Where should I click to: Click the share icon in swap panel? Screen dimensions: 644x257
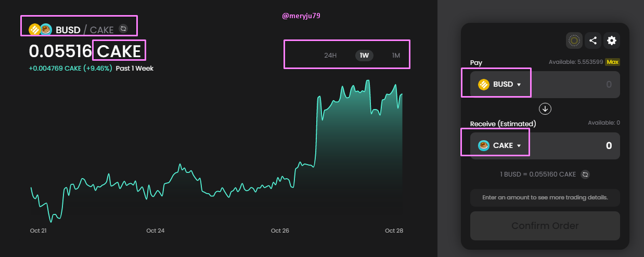593,40
